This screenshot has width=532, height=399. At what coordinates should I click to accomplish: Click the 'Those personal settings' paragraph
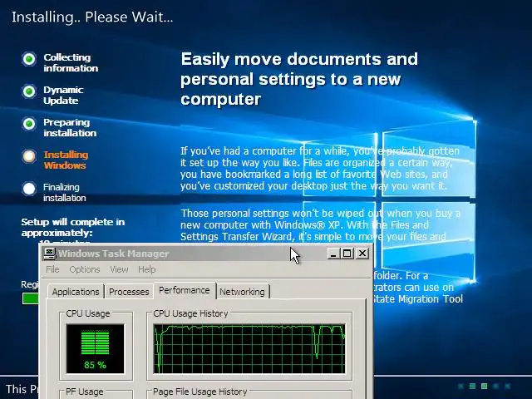[320, 225]
